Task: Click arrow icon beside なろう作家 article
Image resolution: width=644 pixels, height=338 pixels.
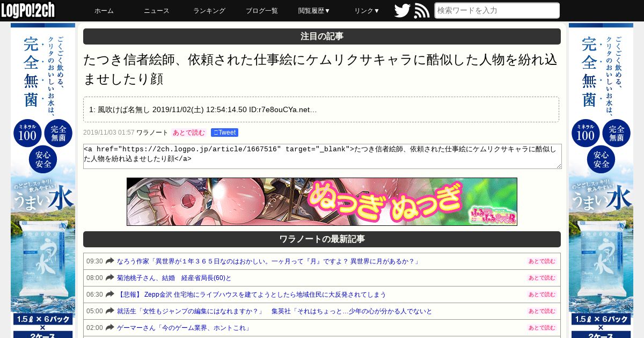Action: pyautogui.click(x=110, y=261)
